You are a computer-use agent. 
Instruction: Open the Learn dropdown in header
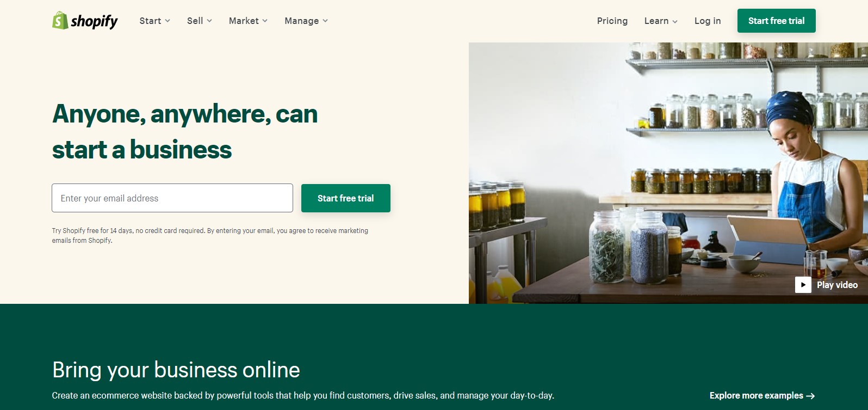tap(661, 21)
